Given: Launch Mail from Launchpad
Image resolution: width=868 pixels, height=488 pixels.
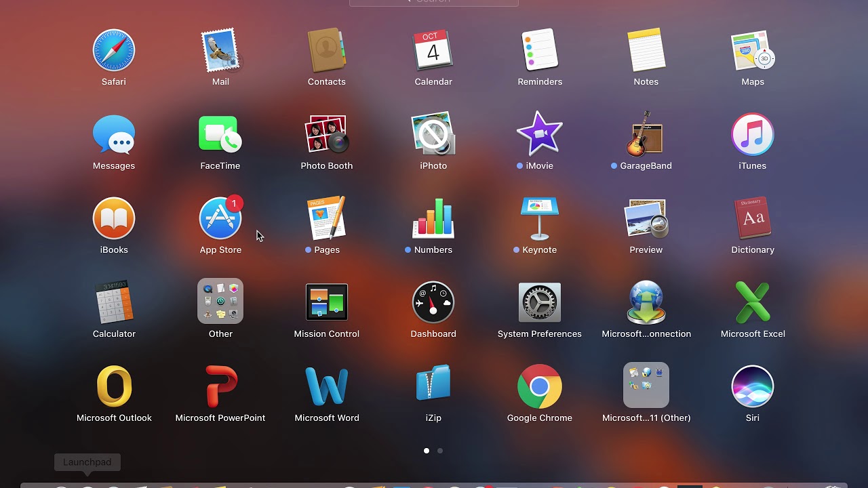Looking at the screenshot, I should pos(220,50).
